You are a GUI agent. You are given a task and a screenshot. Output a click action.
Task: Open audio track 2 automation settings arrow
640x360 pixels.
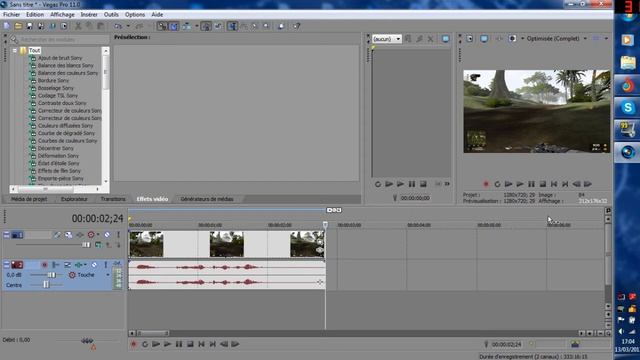coord(85,265)
